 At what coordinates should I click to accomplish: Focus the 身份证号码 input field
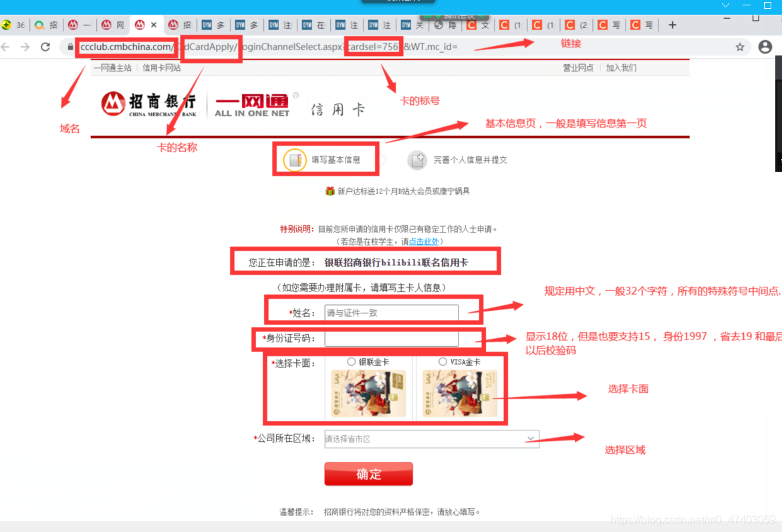point(392,338)
